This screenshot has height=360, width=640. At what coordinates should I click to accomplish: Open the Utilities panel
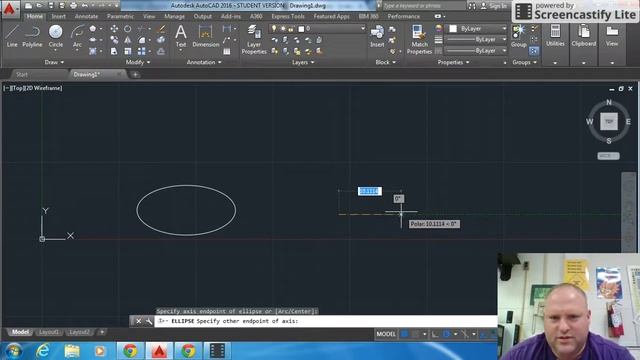[x=555, y=36]
